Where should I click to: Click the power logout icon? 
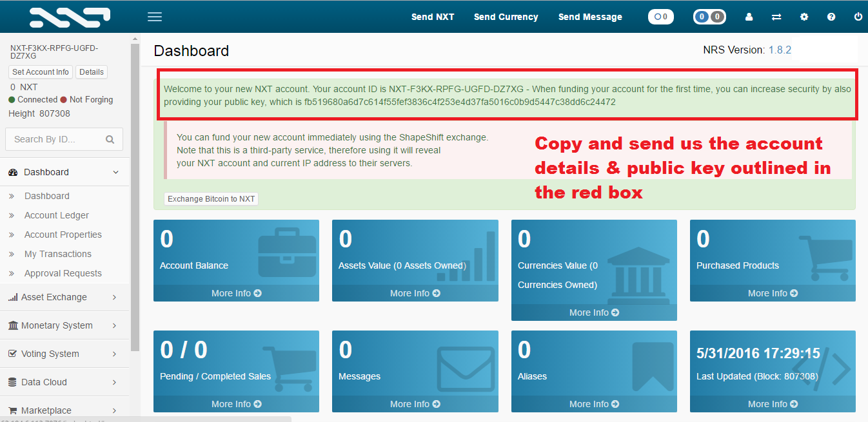pyautogui.click(x=858, y=17)
